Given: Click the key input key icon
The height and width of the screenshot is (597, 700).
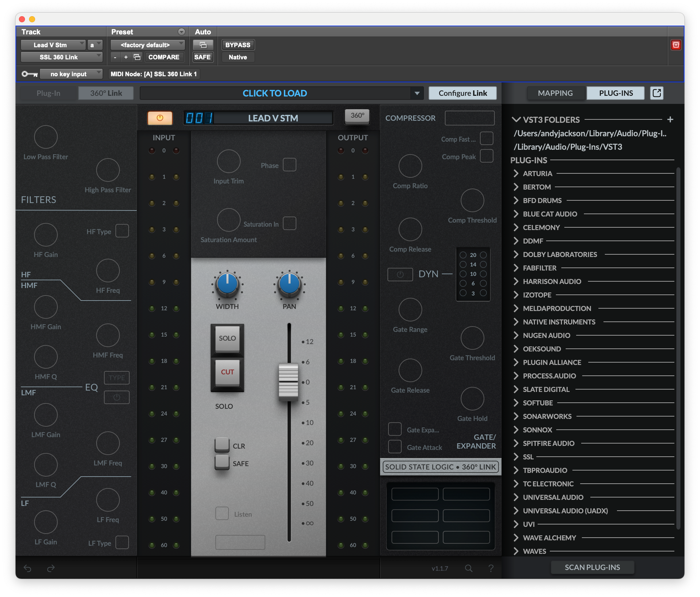Looking at the screenshot, I should 29,74.
